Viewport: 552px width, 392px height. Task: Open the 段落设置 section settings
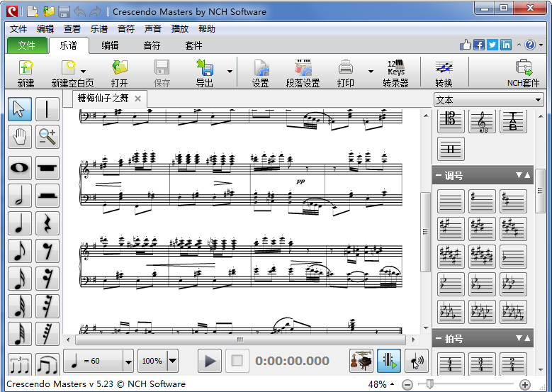pyautogui.click(x=303, y=73)
